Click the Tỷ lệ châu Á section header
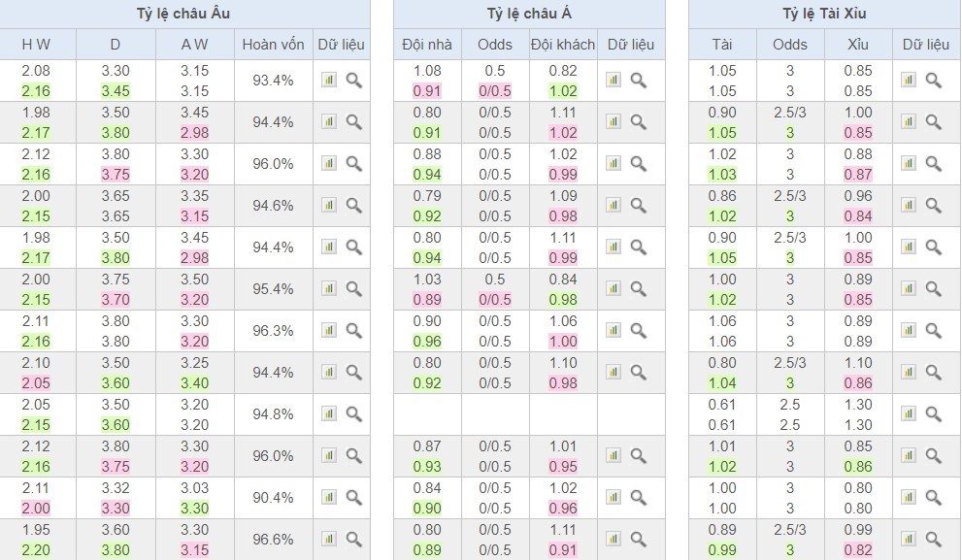Viewport: 962px width, 560px height. click(x=528, y=14)
